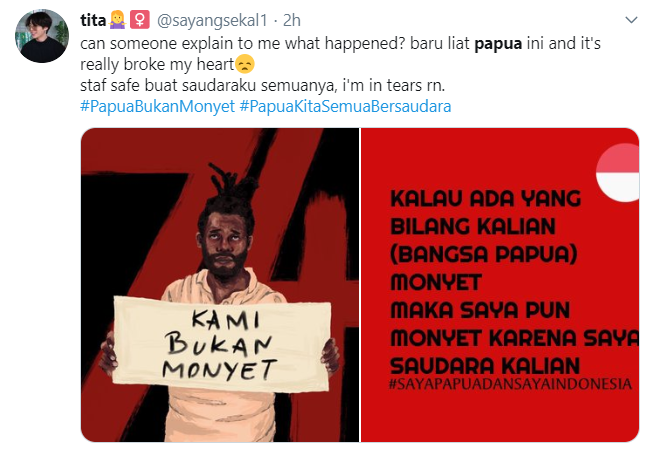Click the KAMI BUKAN MONYET sign
This screenshot has width=646, height=450.
tap(222, 345)
